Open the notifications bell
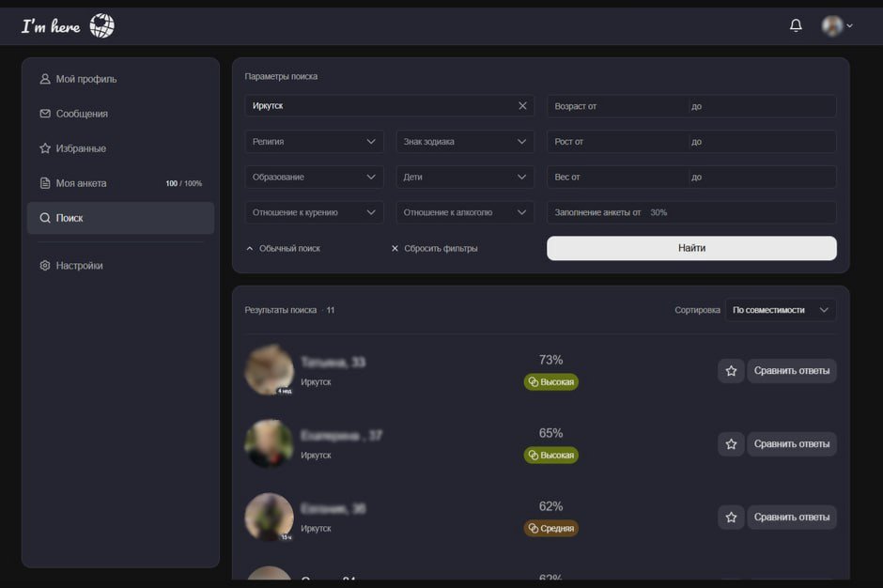This screenshot has height=588, width=883. [x=795, y=25]
